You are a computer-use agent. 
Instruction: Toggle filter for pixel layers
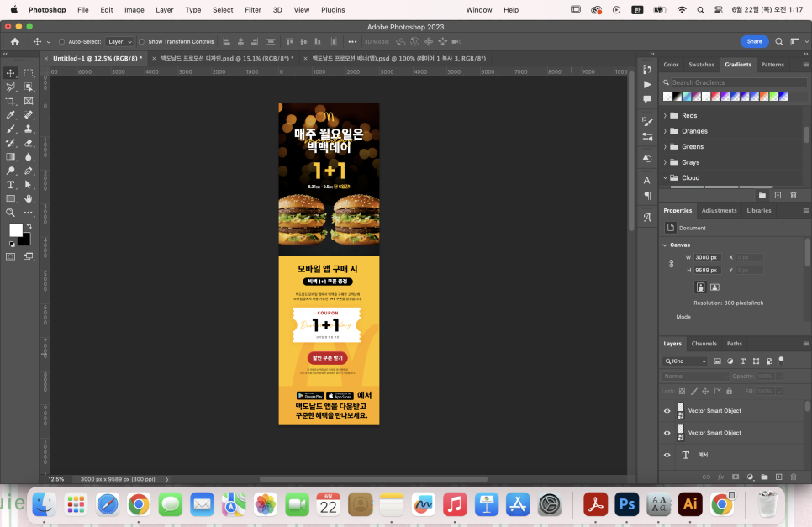coord(717,361)
